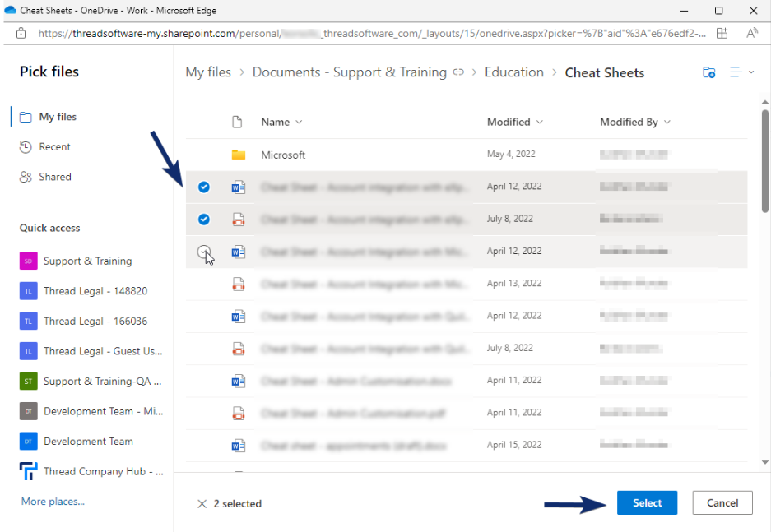
Task: Click the pink Support & Training site icon
Action: click(28, 261)
